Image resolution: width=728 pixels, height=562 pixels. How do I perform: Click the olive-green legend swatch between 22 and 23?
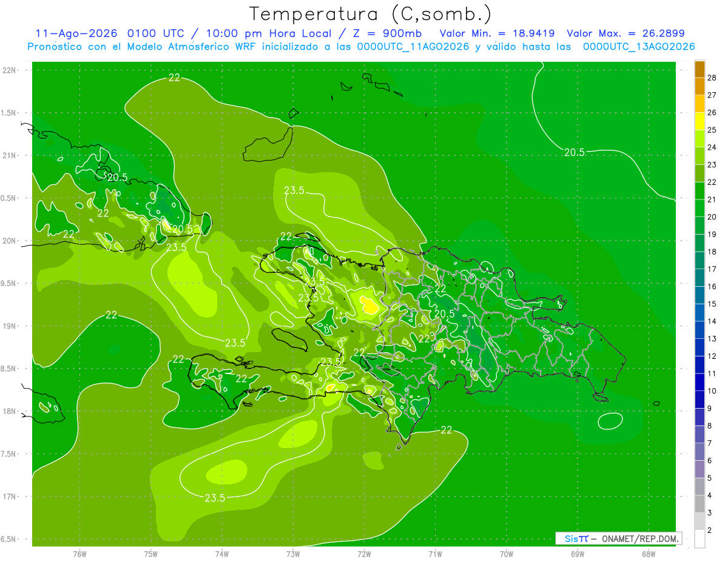coord(699,173)
